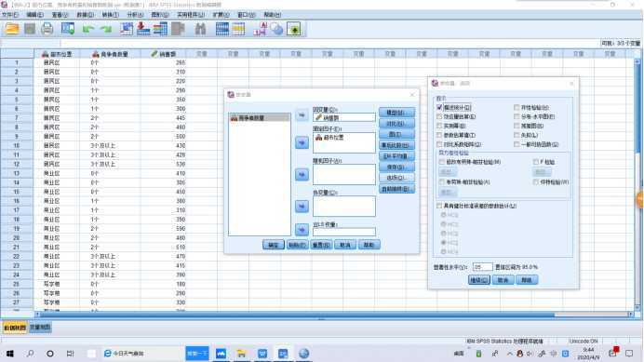Click the taskbar search magnifier icon
This screenshot has height=362, width=644.
tap(30, 354)
